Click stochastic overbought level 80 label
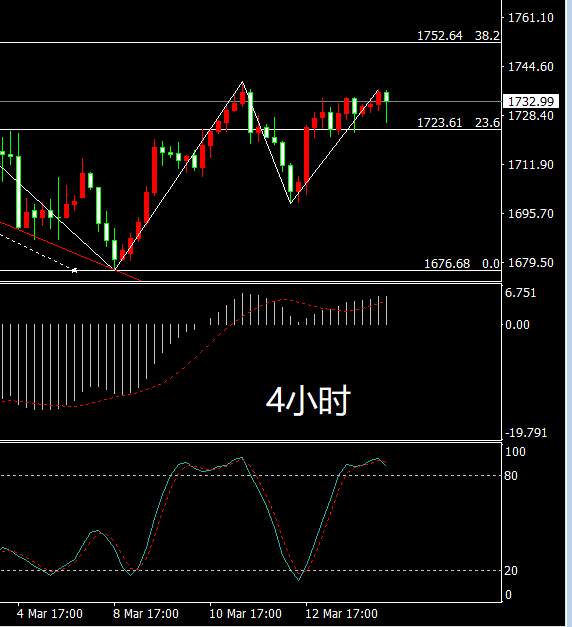572x627 pixels. coord(511,475)
